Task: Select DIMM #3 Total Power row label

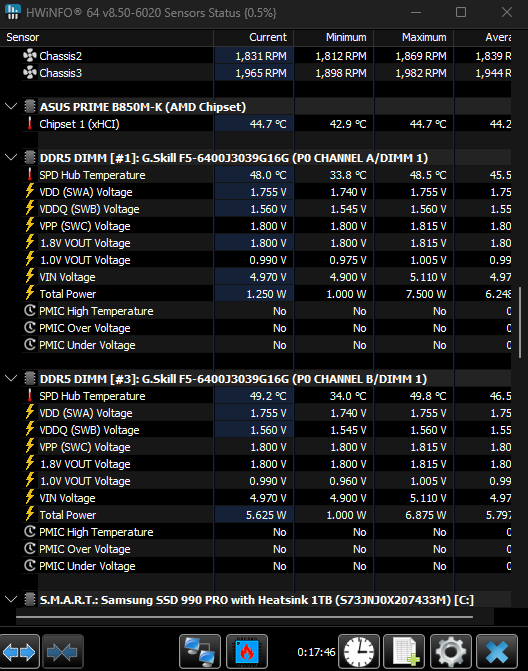Action: 68,515
